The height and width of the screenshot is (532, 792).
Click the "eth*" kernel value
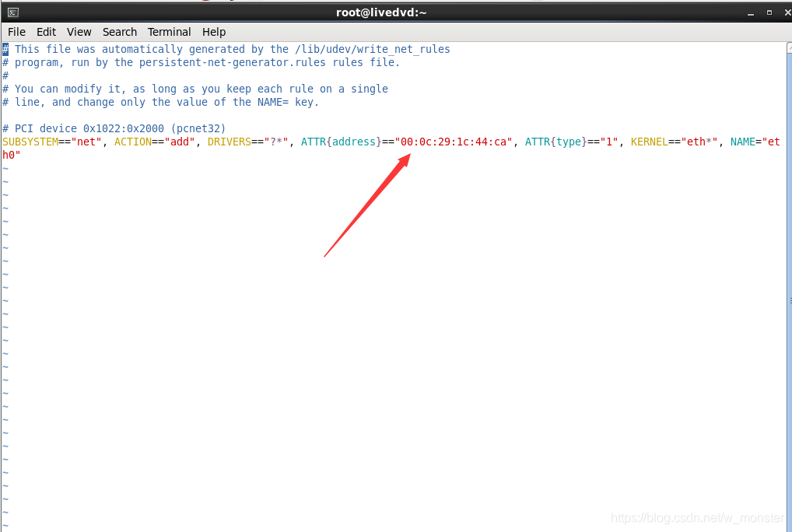699,142
